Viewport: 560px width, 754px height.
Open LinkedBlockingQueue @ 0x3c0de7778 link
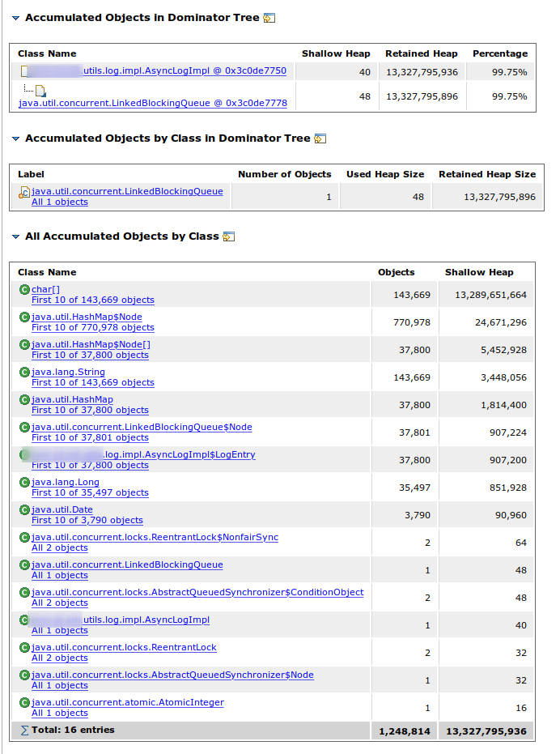point(153,103)
